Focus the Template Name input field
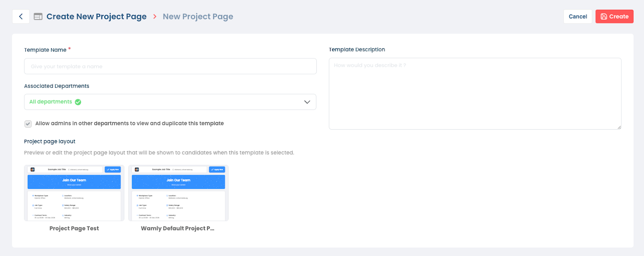The width and height of the screenshot is (644, 256). coord(170,66)
